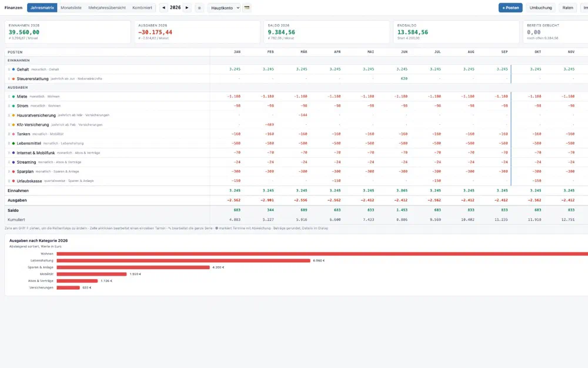Click the Kumuliert value 12.751 in NOV
This screenshot has width=588, height=368.
pyautogui.click(x=568, y=220)
